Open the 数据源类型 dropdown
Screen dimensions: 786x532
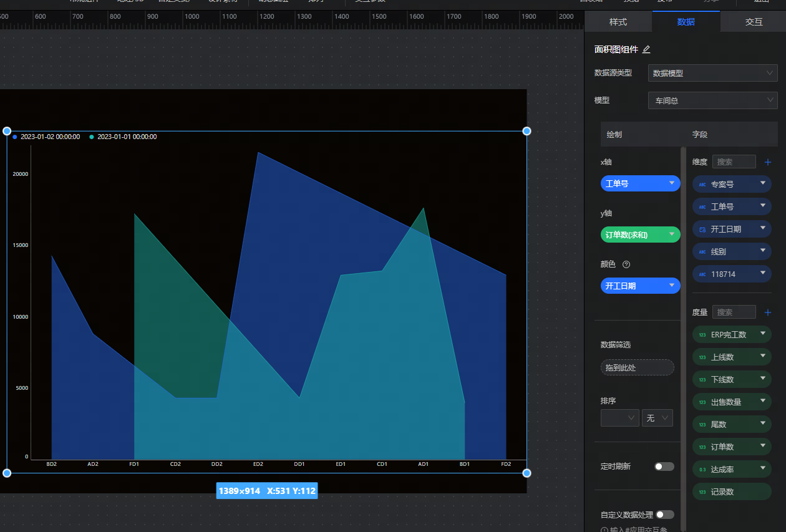(712, 73)
